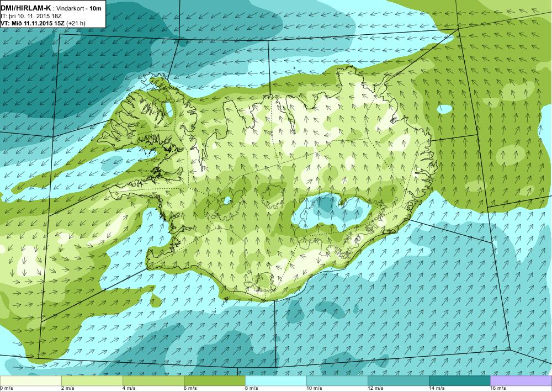Click the '6 m/s' legend label
This screenshot has height=392, width=552.
(190, 389)
